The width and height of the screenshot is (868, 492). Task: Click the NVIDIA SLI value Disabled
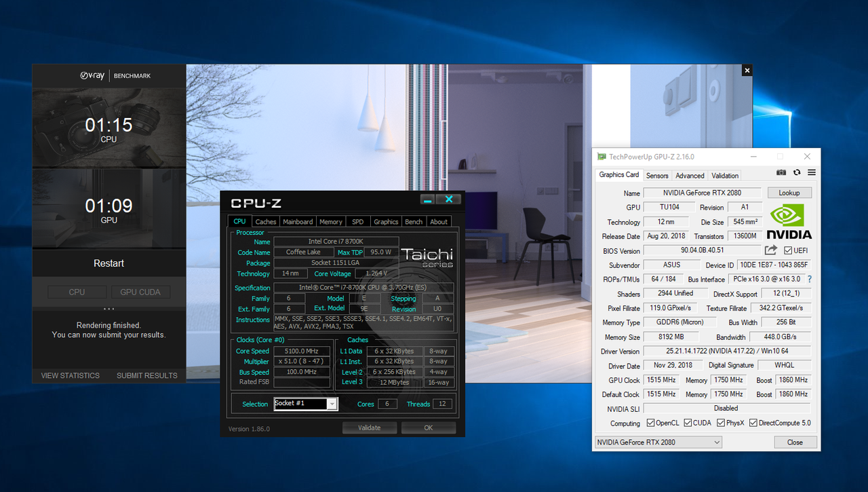pos(727,409)
